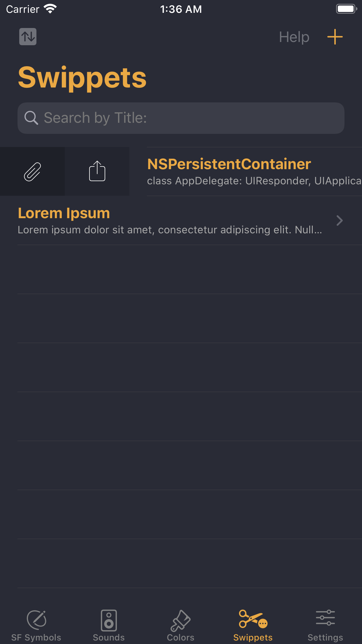This screenshot has width=362, height=644.
Task: Switch to the Sounds tab label
Action: tap(109, 638)
